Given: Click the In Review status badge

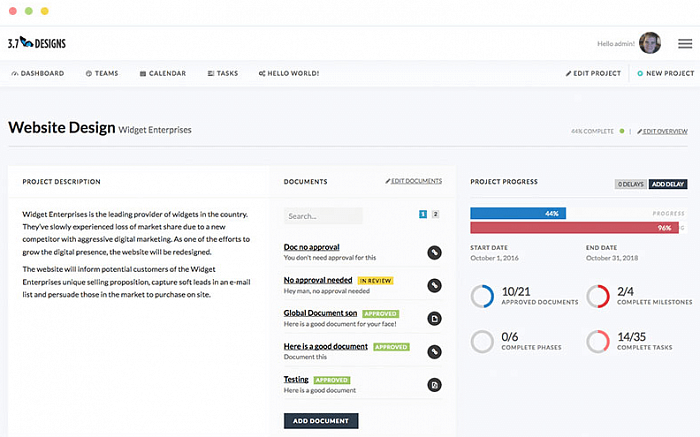Looking at the screenshot, I should pyautogui.click(x=375, y=281).
